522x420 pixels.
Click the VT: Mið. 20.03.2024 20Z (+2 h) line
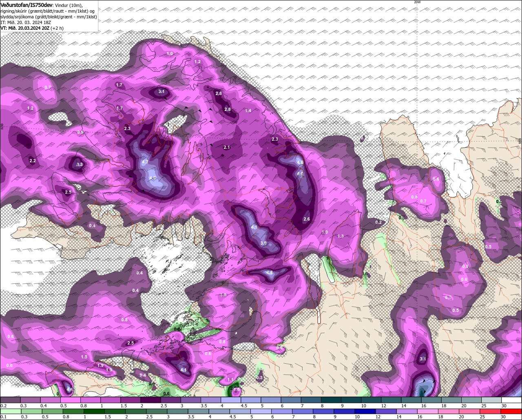[x=32, y=28]
